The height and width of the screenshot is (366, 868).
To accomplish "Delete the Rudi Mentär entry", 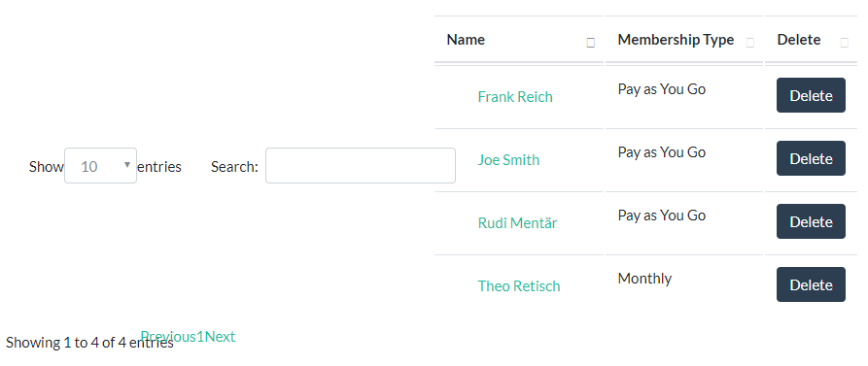I will coord(811,221).
